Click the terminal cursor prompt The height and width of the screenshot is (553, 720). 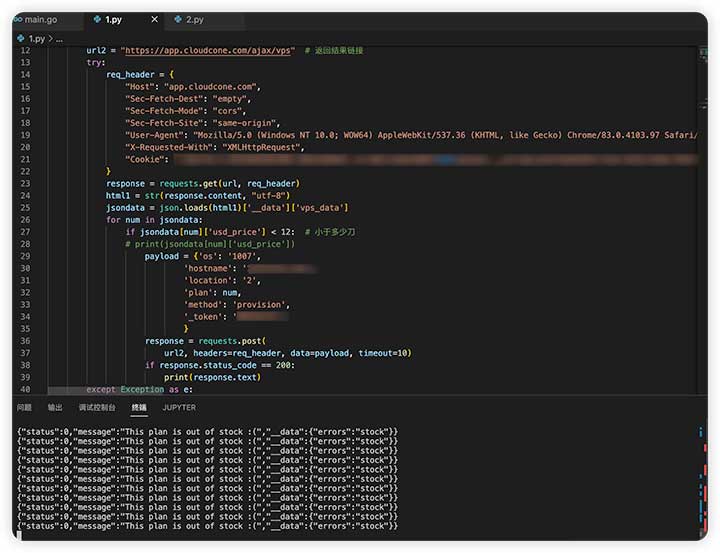(x=19, y=536)
